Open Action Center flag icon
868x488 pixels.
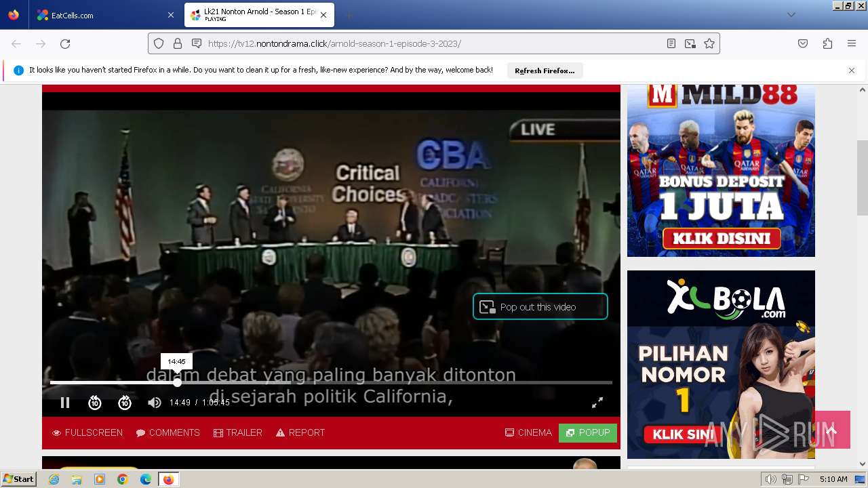pyautogui.click(x=804, y=479)
